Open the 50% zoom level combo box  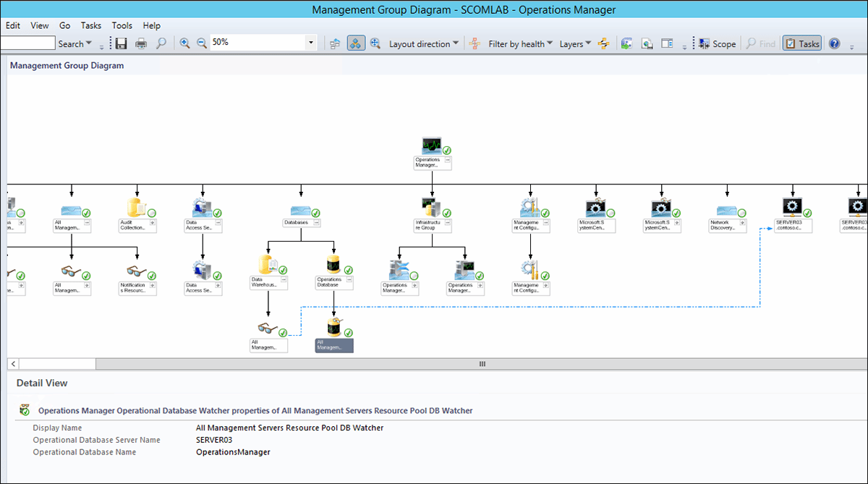pos(310,43)
